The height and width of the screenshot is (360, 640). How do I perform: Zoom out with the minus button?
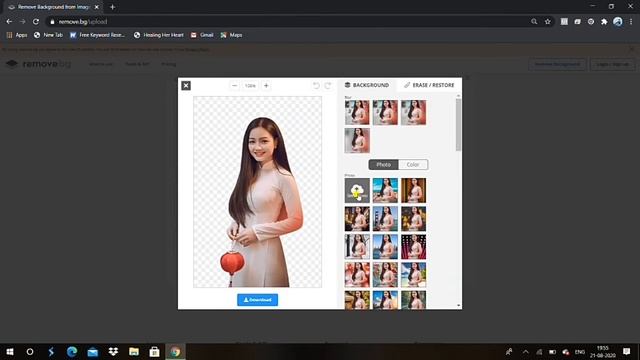(234, 86)
